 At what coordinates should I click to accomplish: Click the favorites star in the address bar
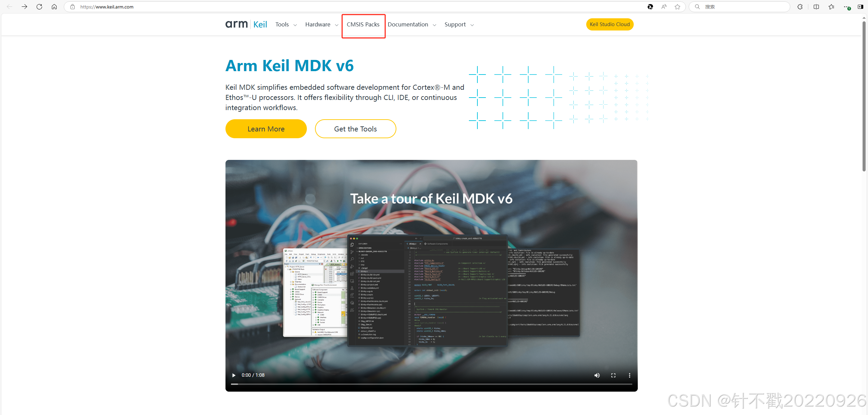(677, 7)
